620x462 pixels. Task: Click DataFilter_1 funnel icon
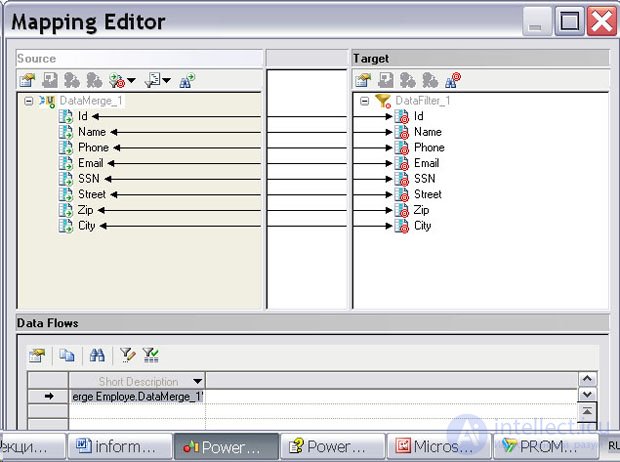pyautogui.click(x=383, y=101)
